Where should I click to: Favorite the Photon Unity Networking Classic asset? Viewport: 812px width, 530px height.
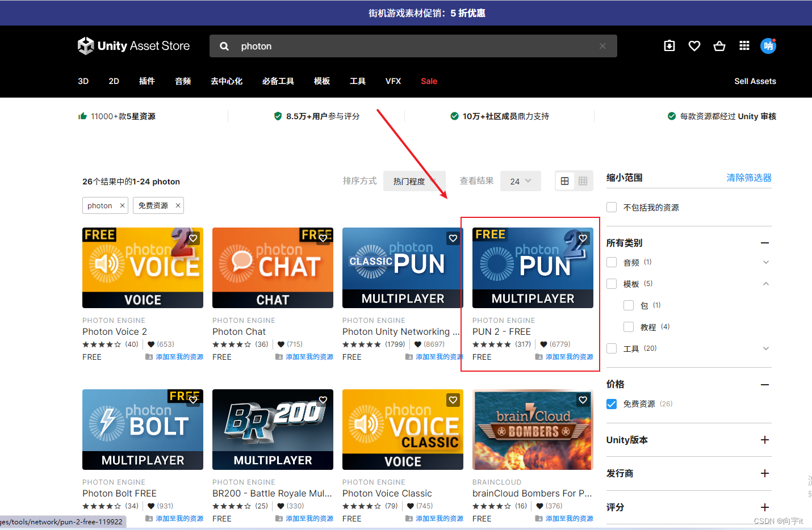(x=453, y=238)
